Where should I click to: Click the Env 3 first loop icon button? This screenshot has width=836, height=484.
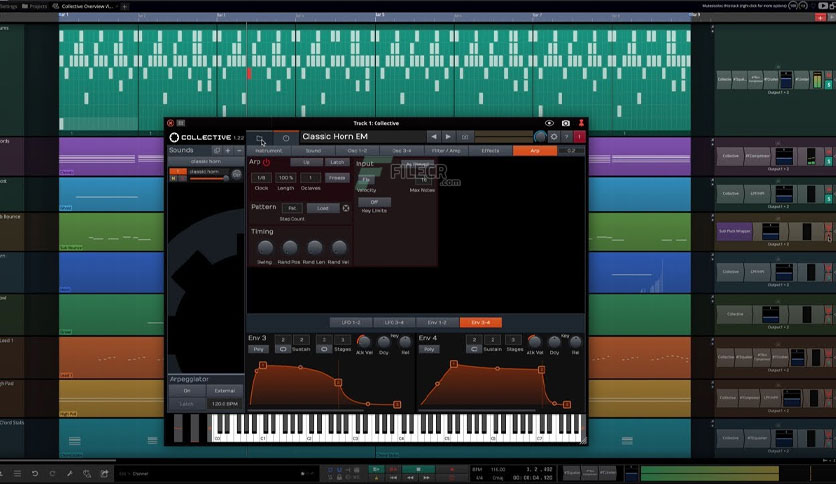[x=283, y=349]
